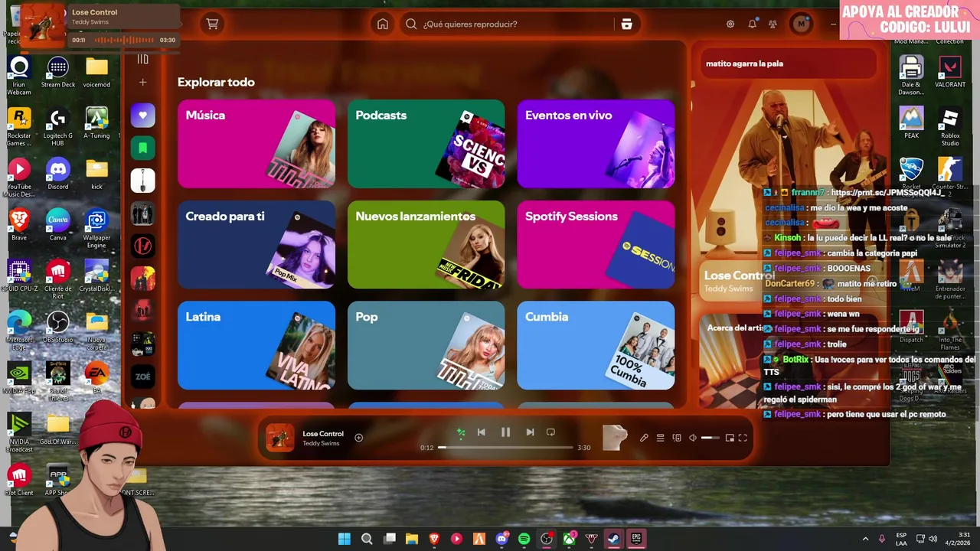Open Windows Start menu
980x551 pixels.
pyautogui.click(x=345, y=539)
